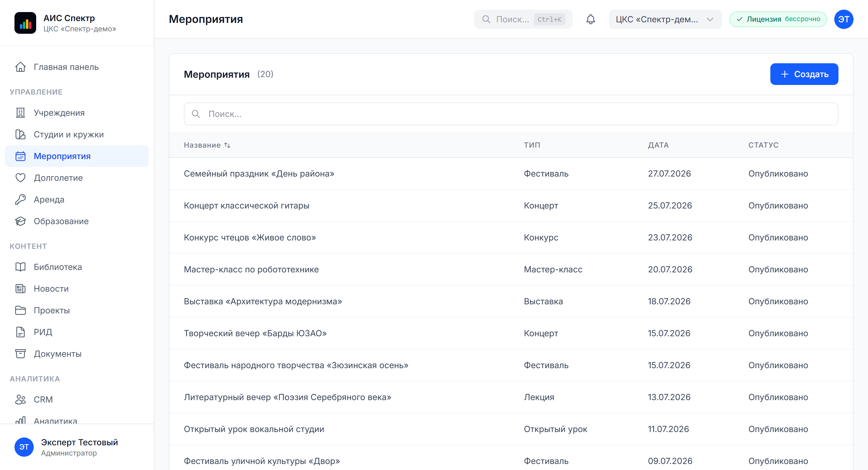Viewport: 868px width, 470px height.
Task: Click the Лицензия бессрочно badge
Action: point(778,19)
